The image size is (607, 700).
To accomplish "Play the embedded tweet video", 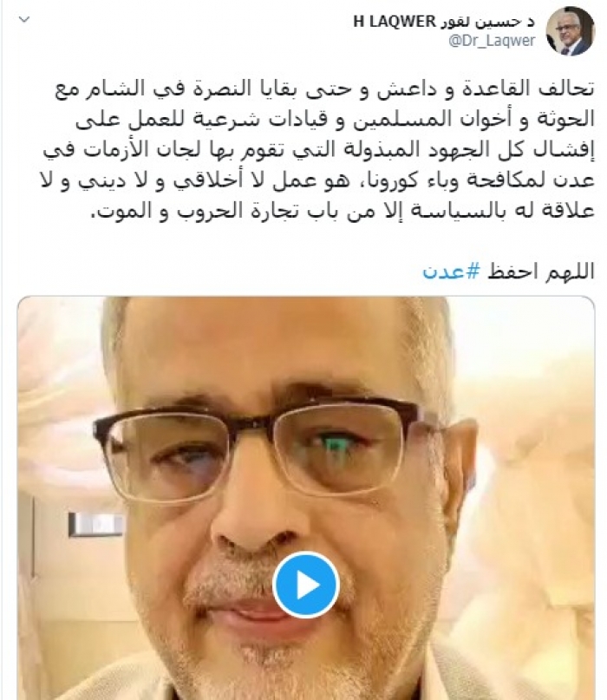I will click(306, 585).
